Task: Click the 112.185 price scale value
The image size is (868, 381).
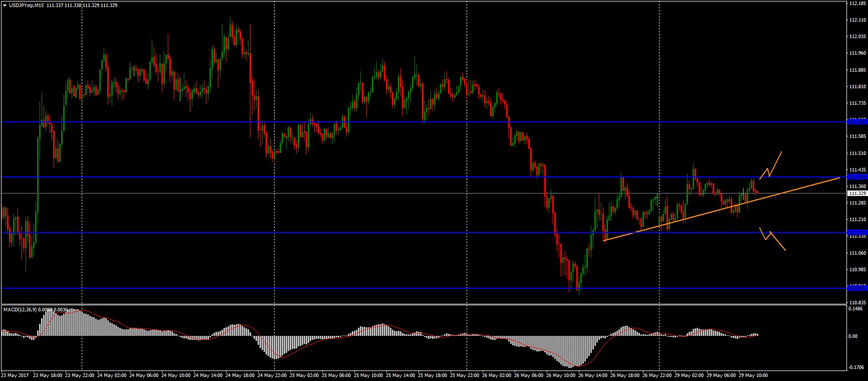Action: pos(856,3)
